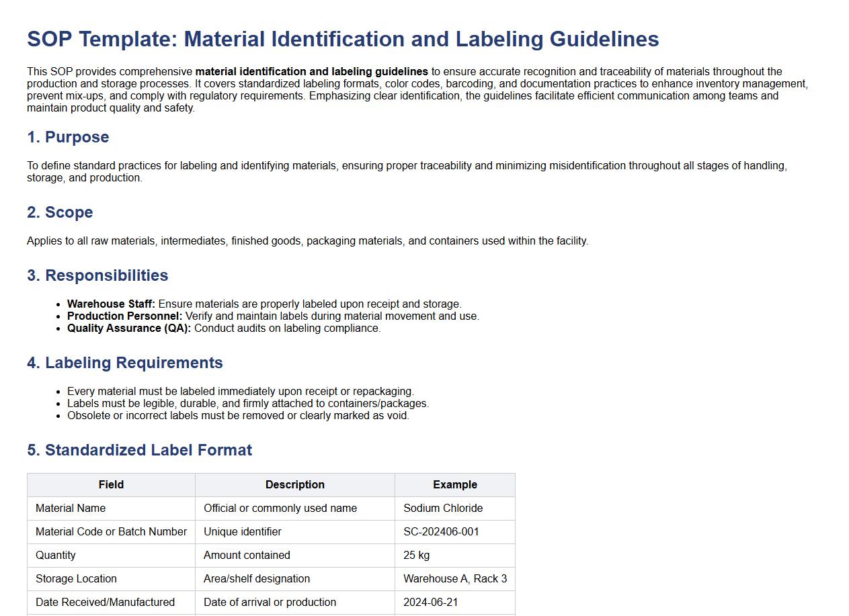The height and width of the screenshot is (616, 849).
Task: Click the "4. Labeling Requirements" heading
Action: point(125,363)
